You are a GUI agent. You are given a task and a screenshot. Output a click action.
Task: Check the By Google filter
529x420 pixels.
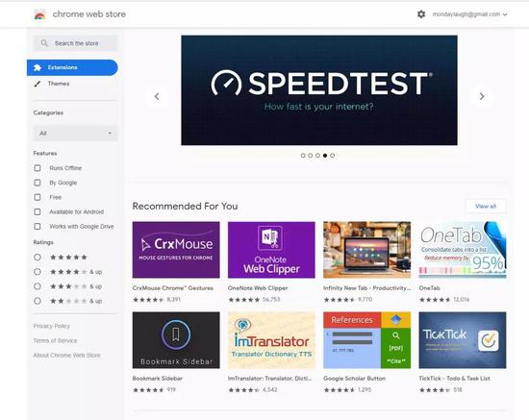point(38,183)
